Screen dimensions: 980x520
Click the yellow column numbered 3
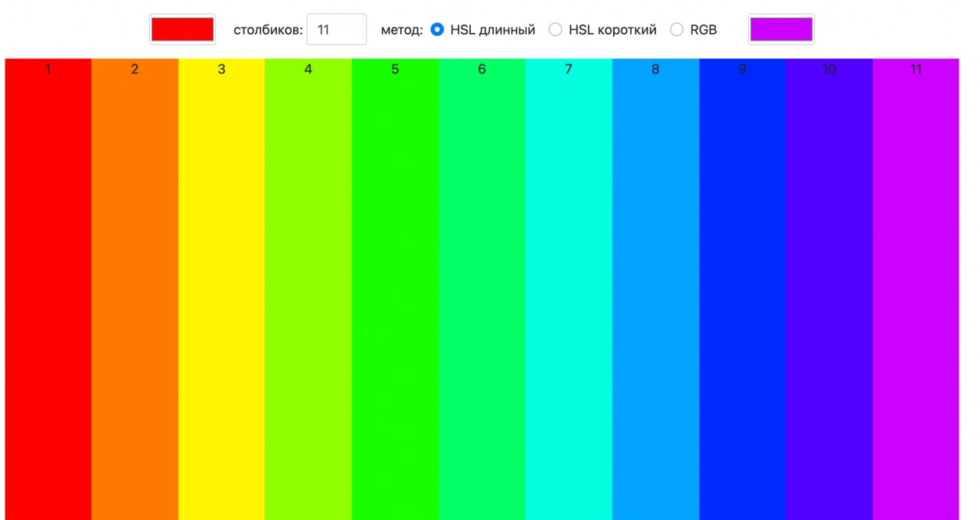pyautogui.click(x=221, y=289)
